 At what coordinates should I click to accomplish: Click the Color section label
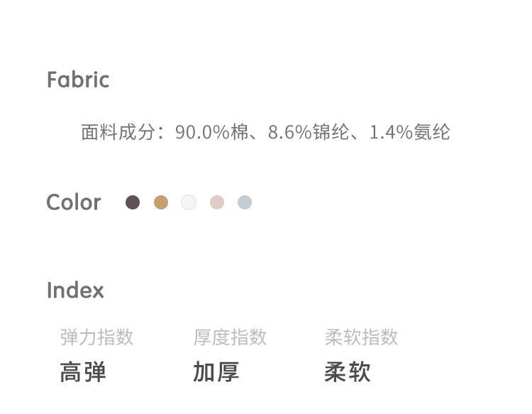74,202
